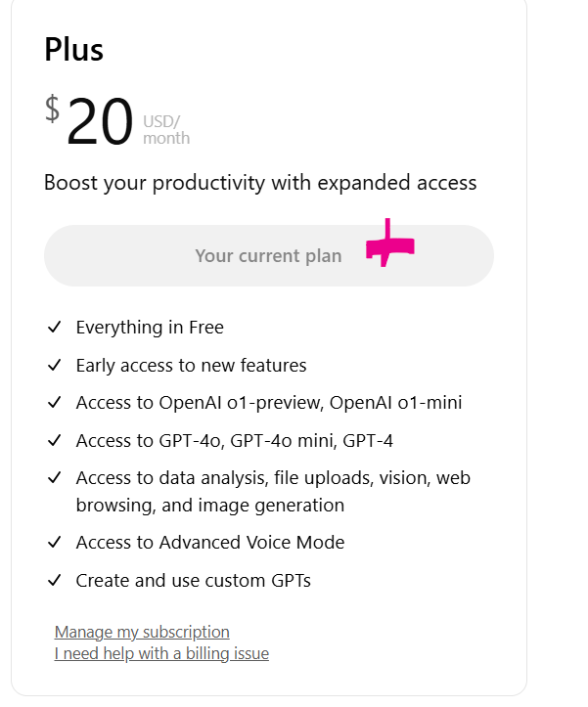
Task: Click the checkmark next to Early access
Action: (55, 366)
